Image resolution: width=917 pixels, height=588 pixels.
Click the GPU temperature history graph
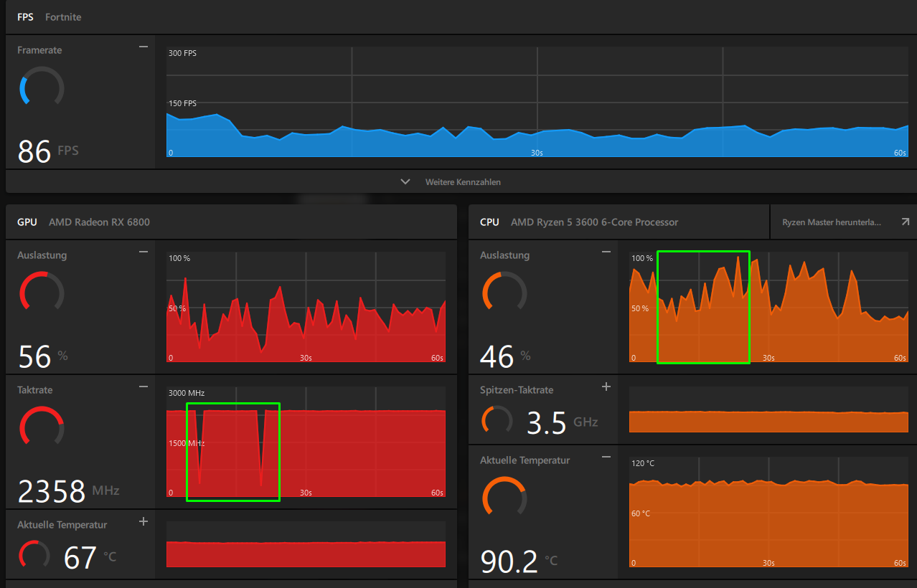[306, 544]
